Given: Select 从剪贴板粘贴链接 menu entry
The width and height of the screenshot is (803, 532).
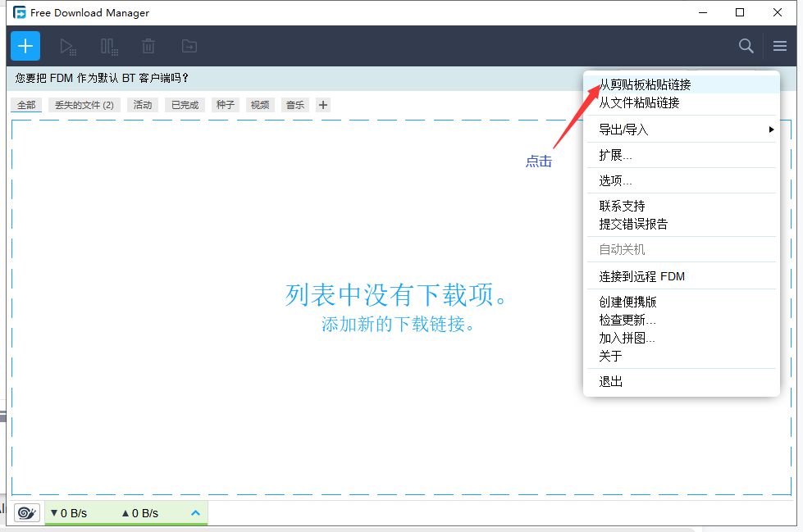Looking at the screenshot, I should (x=645, y=84).
